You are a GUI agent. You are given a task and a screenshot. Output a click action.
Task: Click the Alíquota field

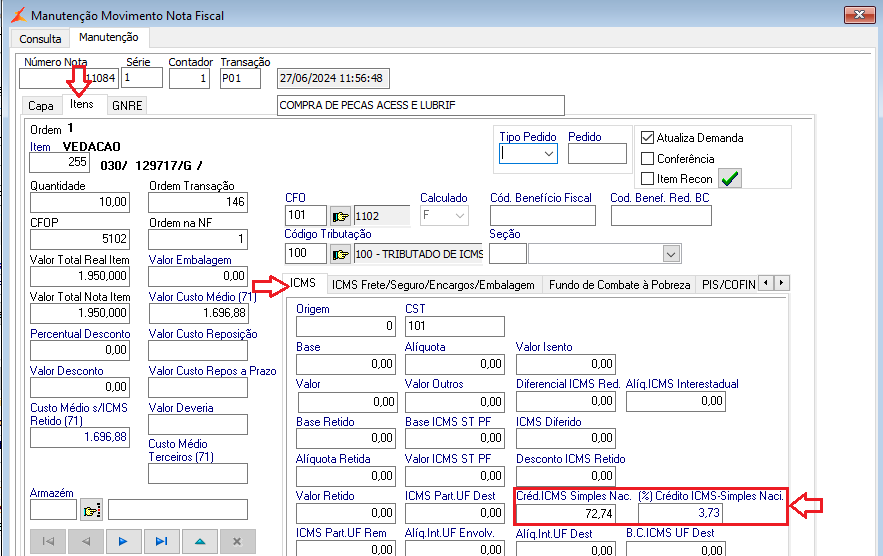coord(454,364)
